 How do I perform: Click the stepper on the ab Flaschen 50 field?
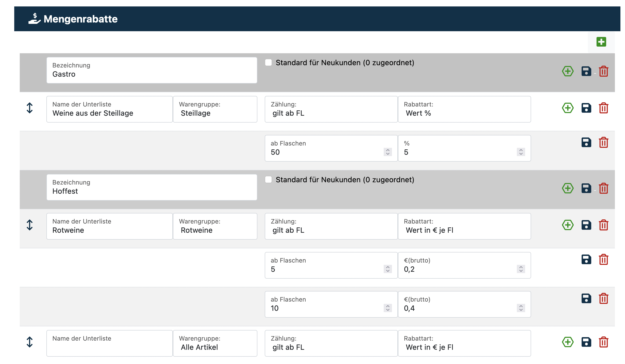(387, 152)
